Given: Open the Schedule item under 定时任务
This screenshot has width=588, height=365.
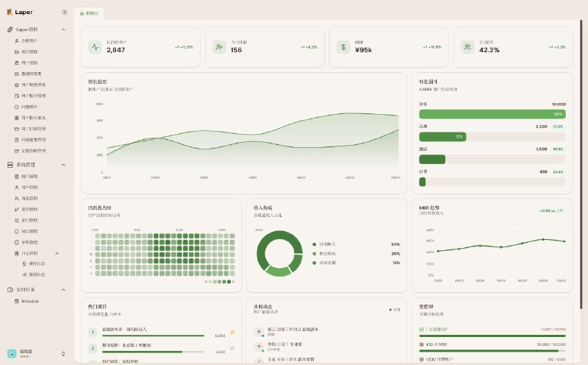Looking at the screenshot, I should (26, 301).
